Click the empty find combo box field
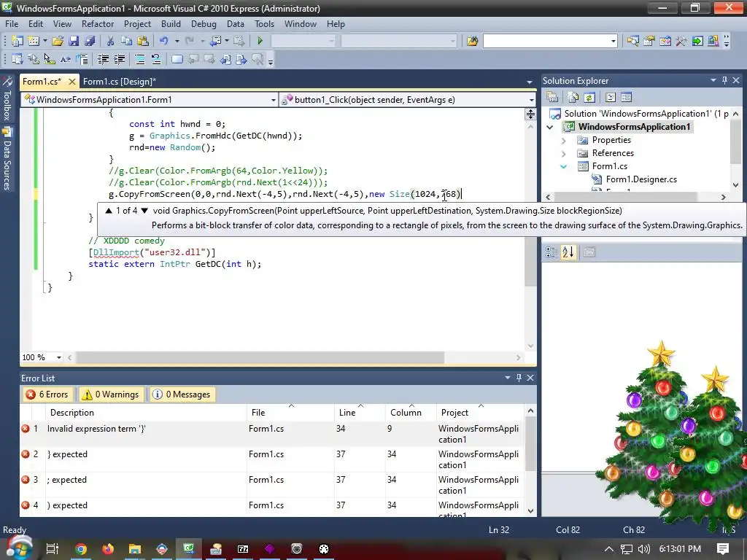 (x=546, y=42)
